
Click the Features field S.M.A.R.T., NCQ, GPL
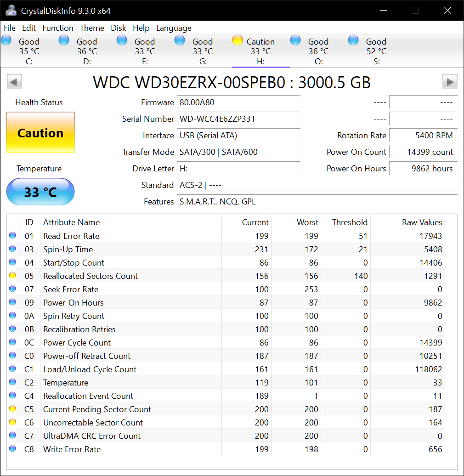pyautogui.click(x=317, y=202)
